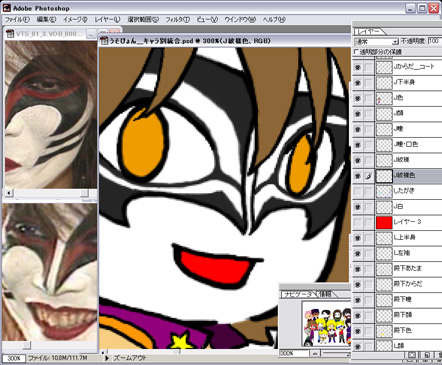This screenshot has width=442, height=365.
Task: Open the イメージ menu
Action: coord(75,20)
